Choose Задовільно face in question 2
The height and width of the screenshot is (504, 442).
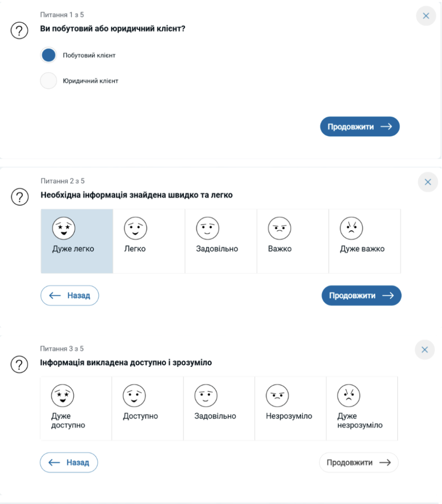pyautogui.click(x=221, y=241)
